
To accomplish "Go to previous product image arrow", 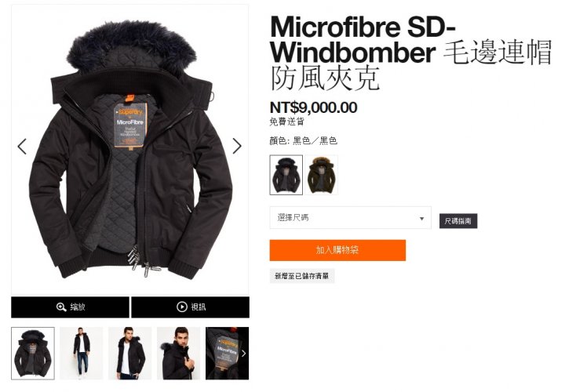I will [x=22, y=147].
